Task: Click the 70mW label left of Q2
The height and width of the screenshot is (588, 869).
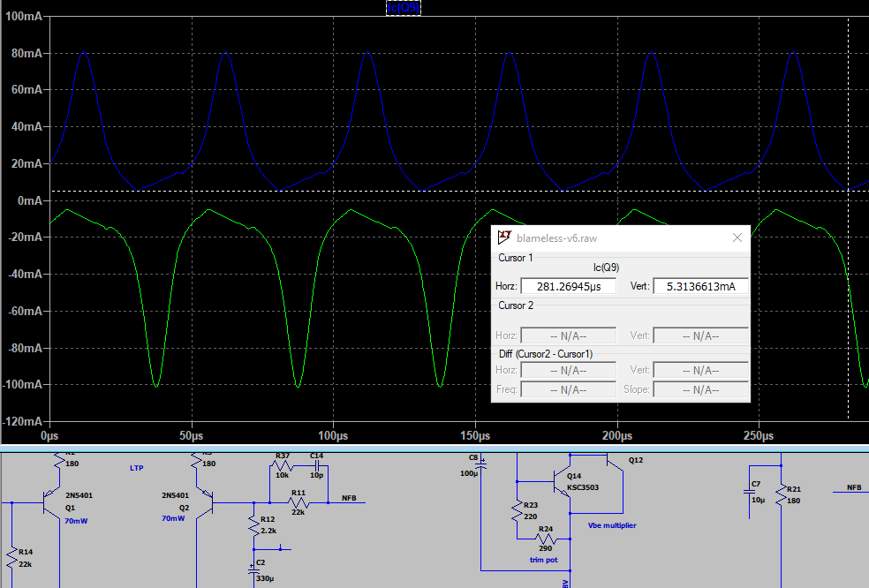Action: 173,518
